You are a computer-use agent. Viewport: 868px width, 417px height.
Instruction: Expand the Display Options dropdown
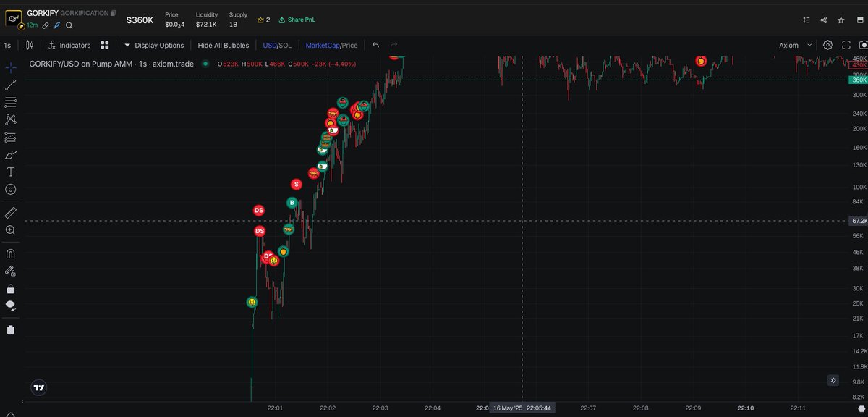(154, 45)
